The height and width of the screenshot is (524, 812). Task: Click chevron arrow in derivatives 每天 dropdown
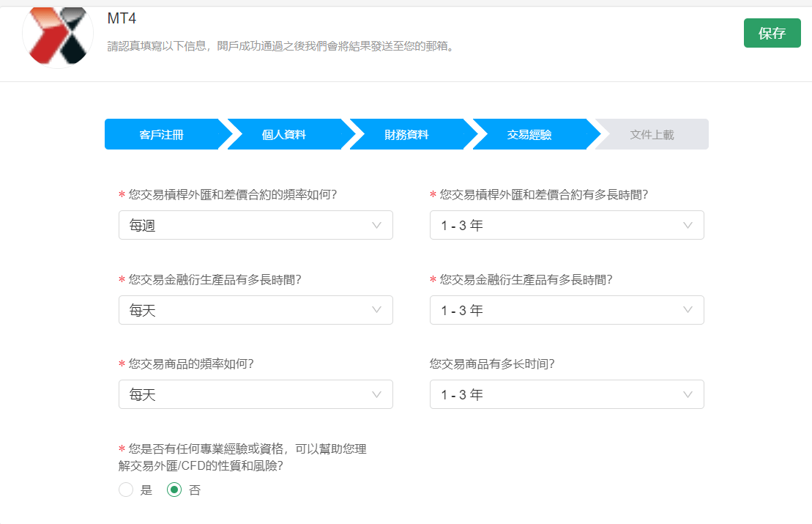pos(376,310)
